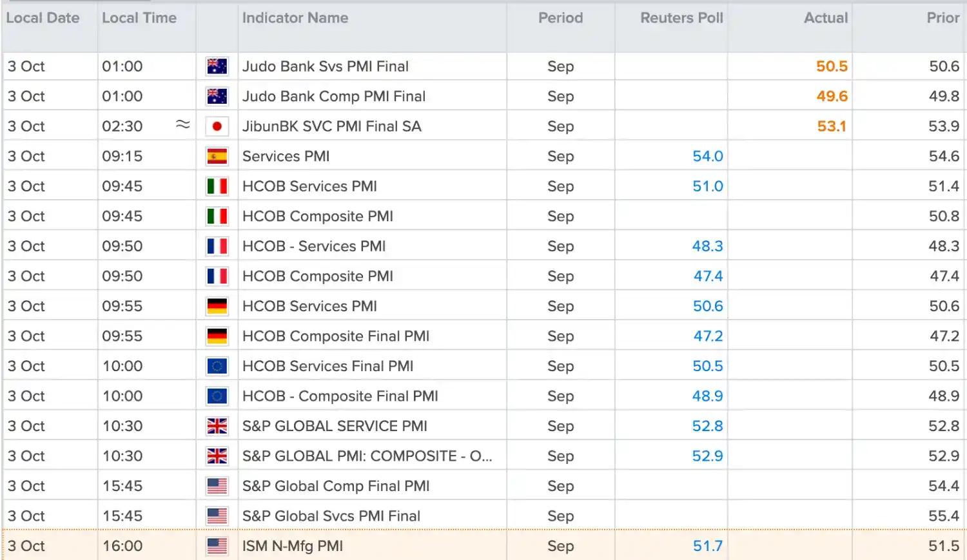Open the S&P Global Svcs PMI Final indicator
The height and width of the screenshot is (560, 967).
click(x=331, y=516)
